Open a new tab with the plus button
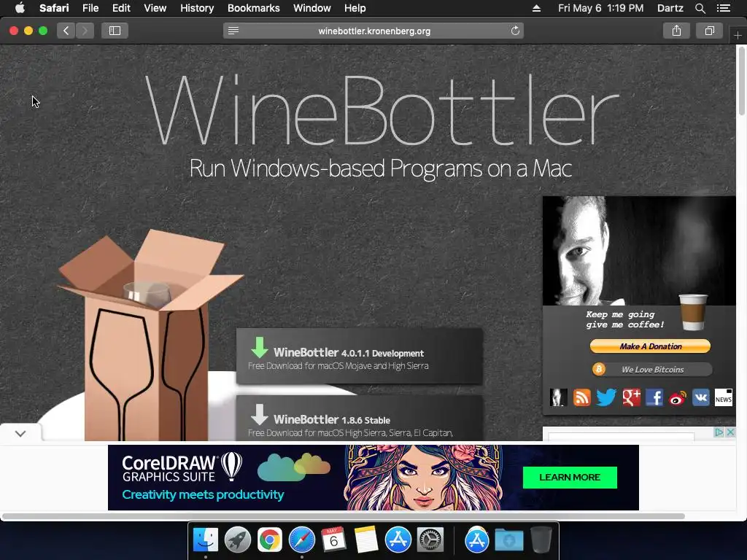747x560 pixels. [738, 35]
